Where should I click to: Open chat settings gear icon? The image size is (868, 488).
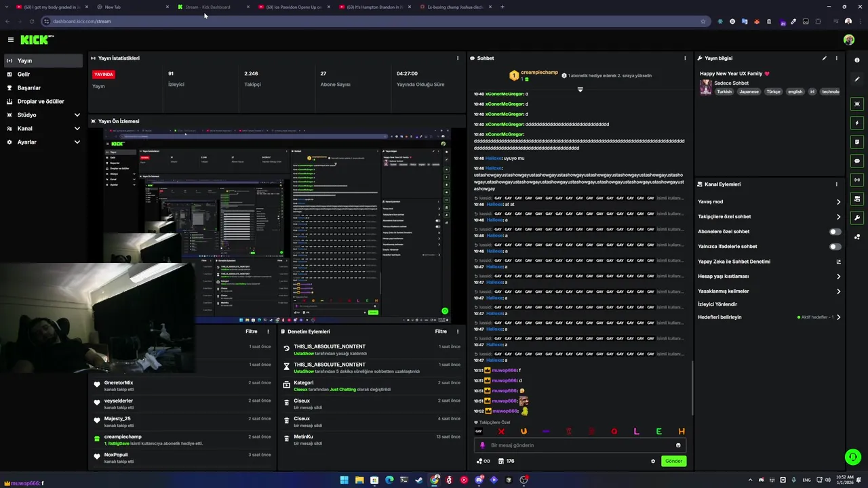pyautogui.click(x=653, y=461)
